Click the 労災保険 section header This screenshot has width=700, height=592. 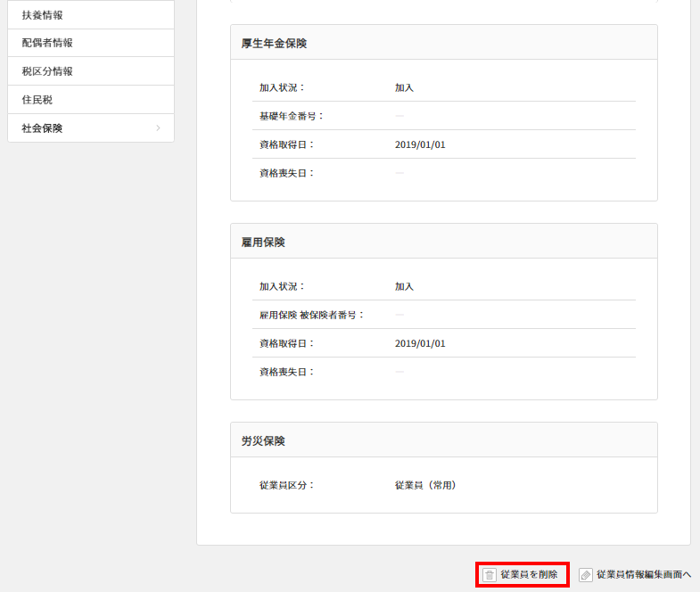[x=263, y=440]
